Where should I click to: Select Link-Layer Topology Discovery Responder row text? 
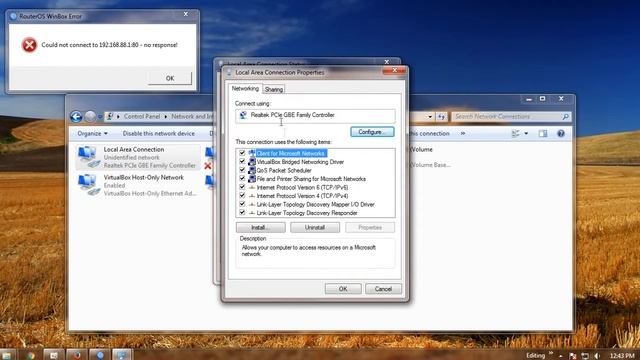pos(307,213)
